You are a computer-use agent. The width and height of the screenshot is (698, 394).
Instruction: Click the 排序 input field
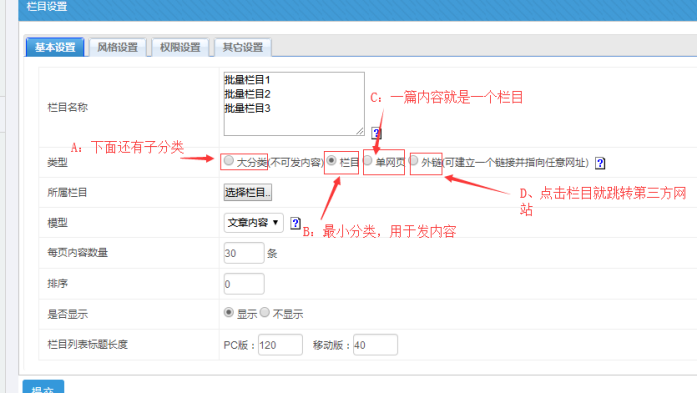point(244,284)
